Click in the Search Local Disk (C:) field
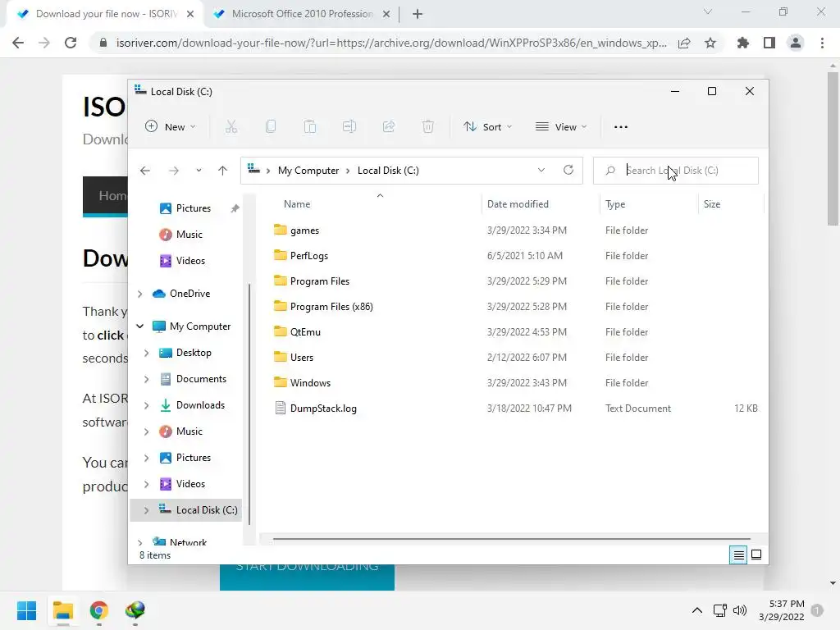 click(x=676, y=171)
